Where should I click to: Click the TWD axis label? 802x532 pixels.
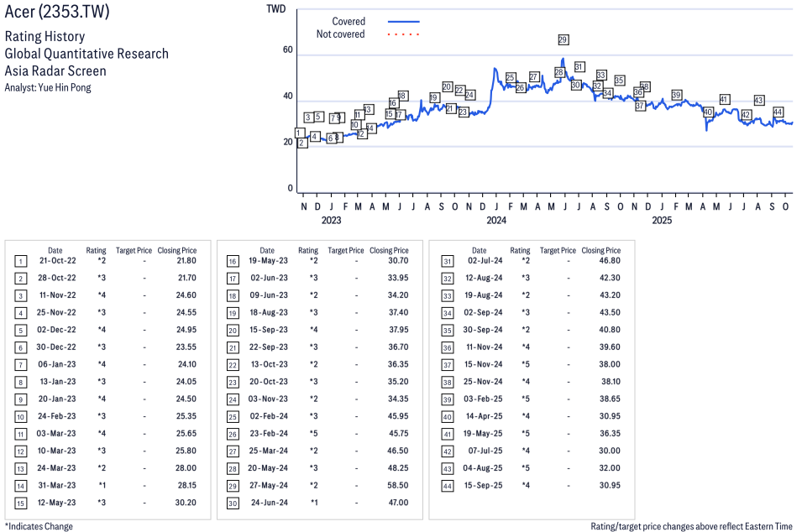[x=275, y=9]
